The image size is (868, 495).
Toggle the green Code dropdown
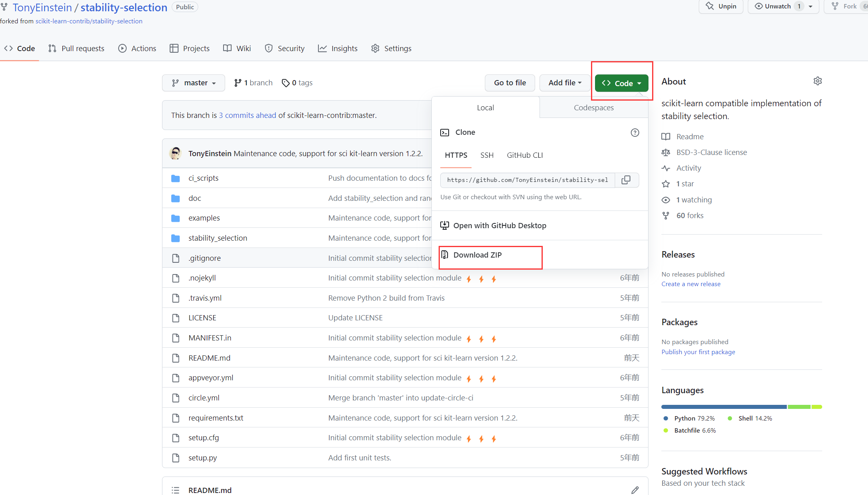click(x=621, y=83)
